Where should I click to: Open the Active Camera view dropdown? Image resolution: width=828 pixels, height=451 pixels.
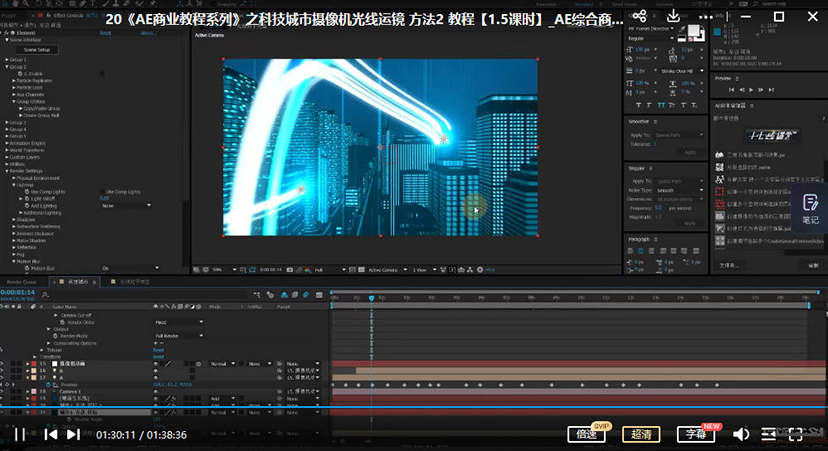click(384, 269)
